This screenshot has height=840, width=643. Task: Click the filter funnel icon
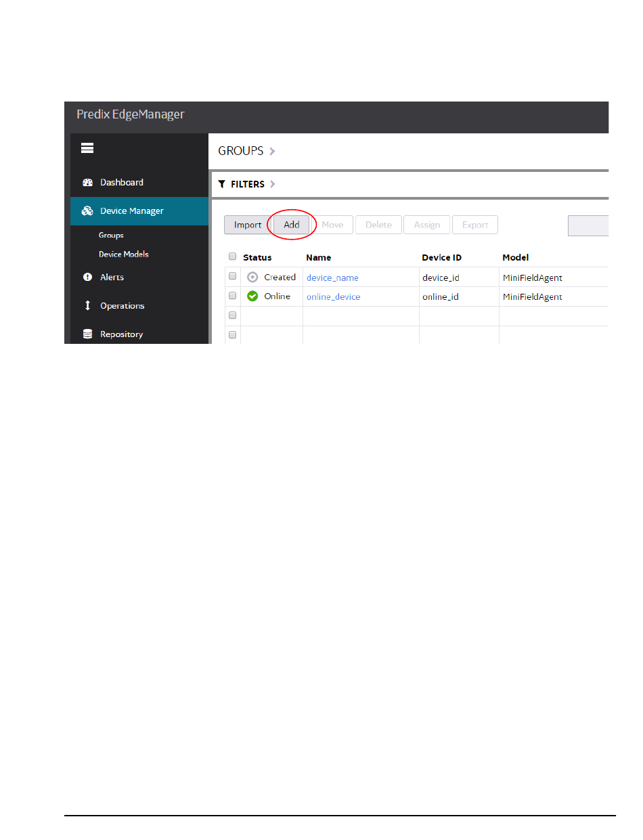(222, 184)
